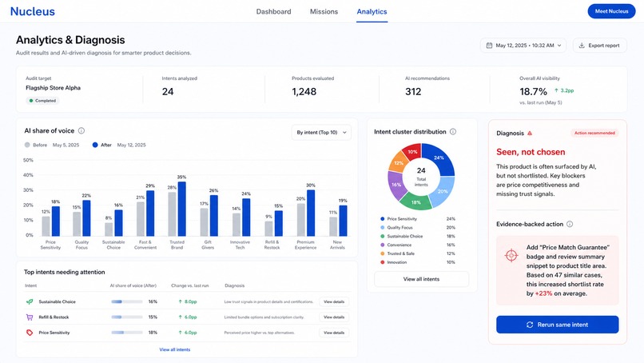Viewport: 644px width, 363px height.
Task: Open the By intent (Top 10) dropdown
Action: click(x=321, y=133)
